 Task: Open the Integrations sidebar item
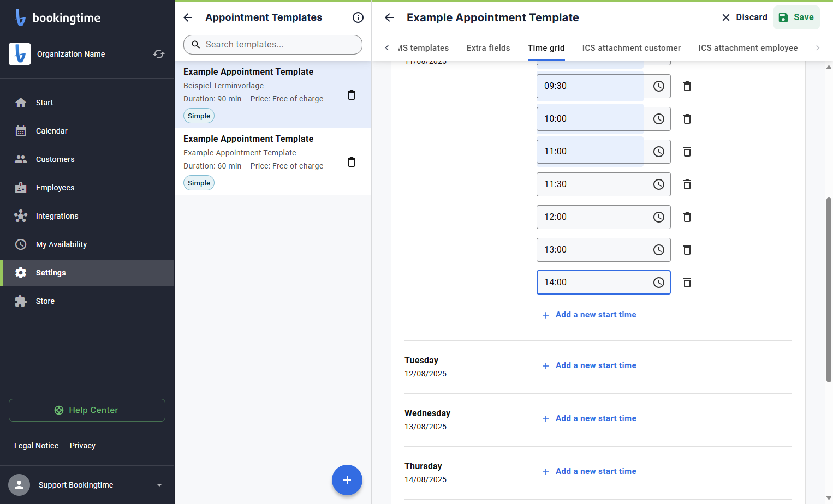coord(87,216)
